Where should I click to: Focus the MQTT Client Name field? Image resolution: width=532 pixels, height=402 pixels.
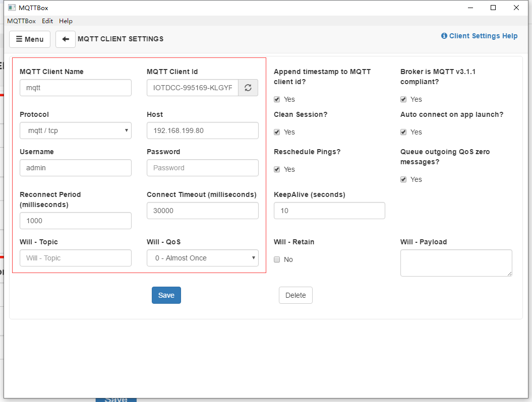tap(76, 88)
